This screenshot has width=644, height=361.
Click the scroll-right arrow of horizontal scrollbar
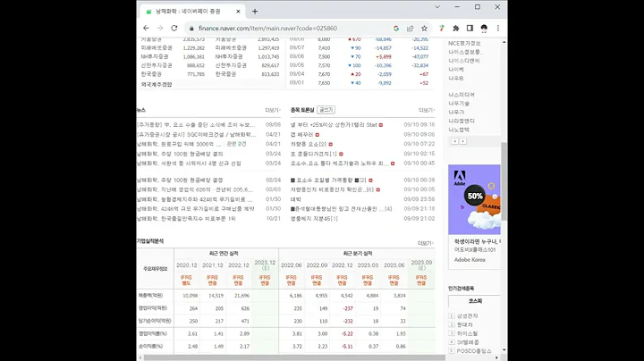pyautogui.click(x=496, y=357)
